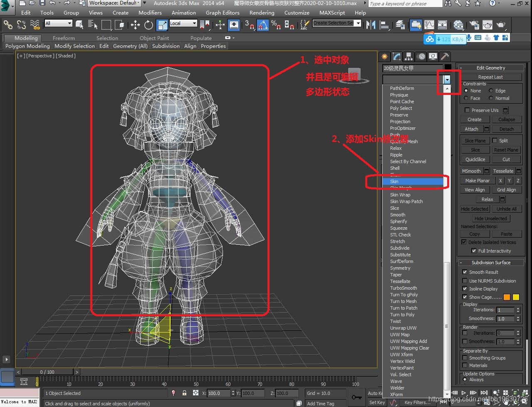The image size is (532, 407).
Task: Open the MAXScript menu
Action: tap(332, 12)
